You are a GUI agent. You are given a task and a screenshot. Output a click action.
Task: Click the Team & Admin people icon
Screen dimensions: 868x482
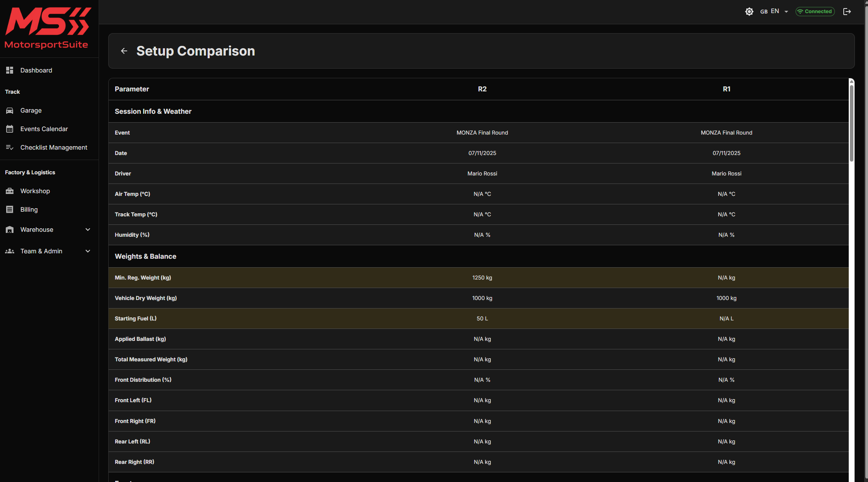click(10, 251)
